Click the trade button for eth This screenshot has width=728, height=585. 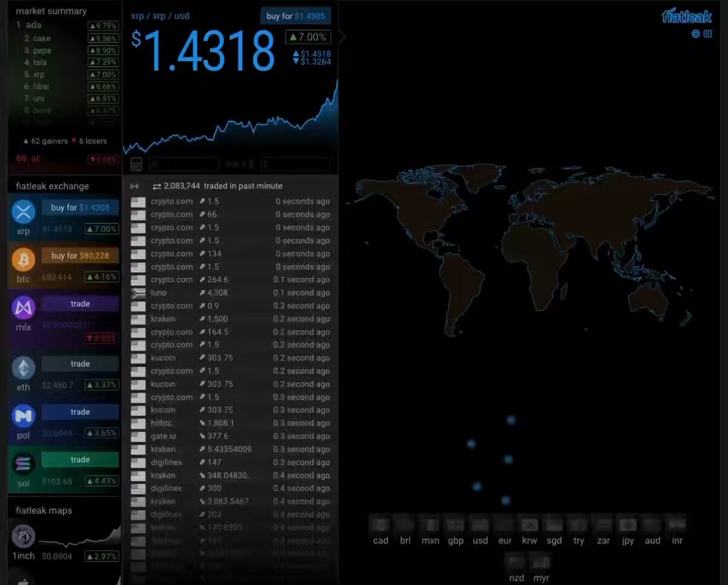point(80,364)
